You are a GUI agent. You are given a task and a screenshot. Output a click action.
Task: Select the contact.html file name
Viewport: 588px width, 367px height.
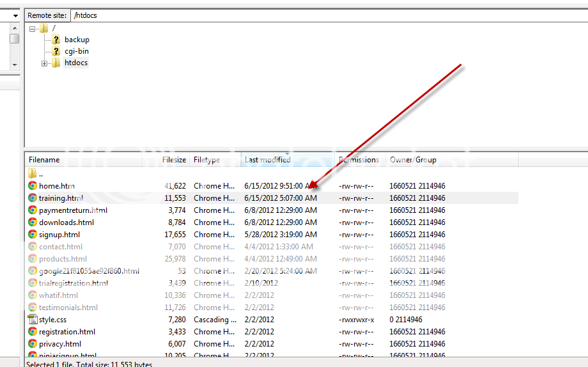pyautogui.click(x=60, y=247)
